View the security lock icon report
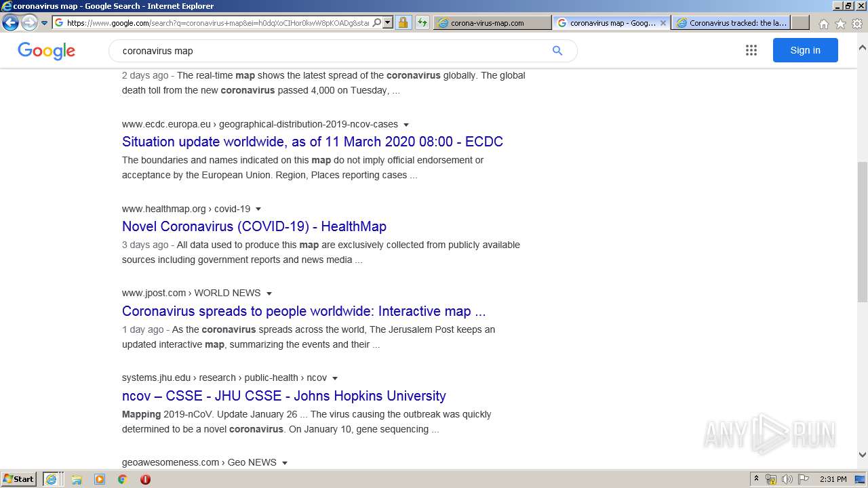The image size is (868, 488). click(403, 22)
